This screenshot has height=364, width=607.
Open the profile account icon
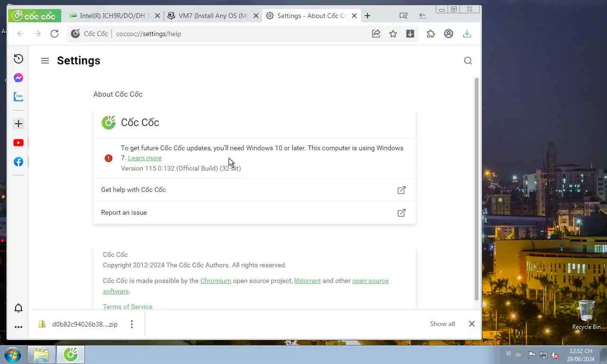(x=449, y=34)
